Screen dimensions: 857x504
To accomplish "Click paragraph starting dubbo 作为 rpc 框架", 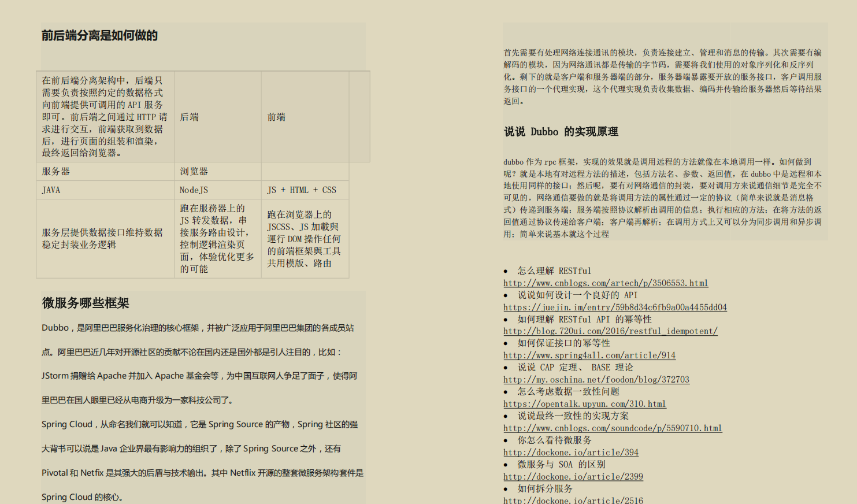I will tap(662, 198).
